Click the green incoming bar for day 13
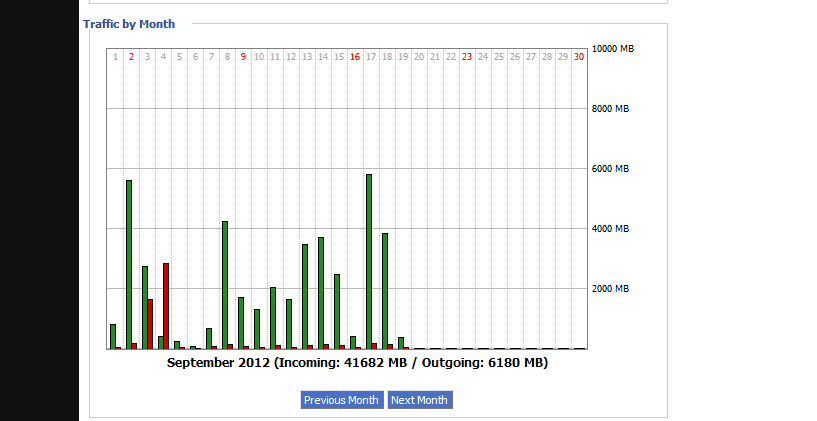The width and height of the screenshot is (817, 421). pyautogui.click(x=305, y=296)
